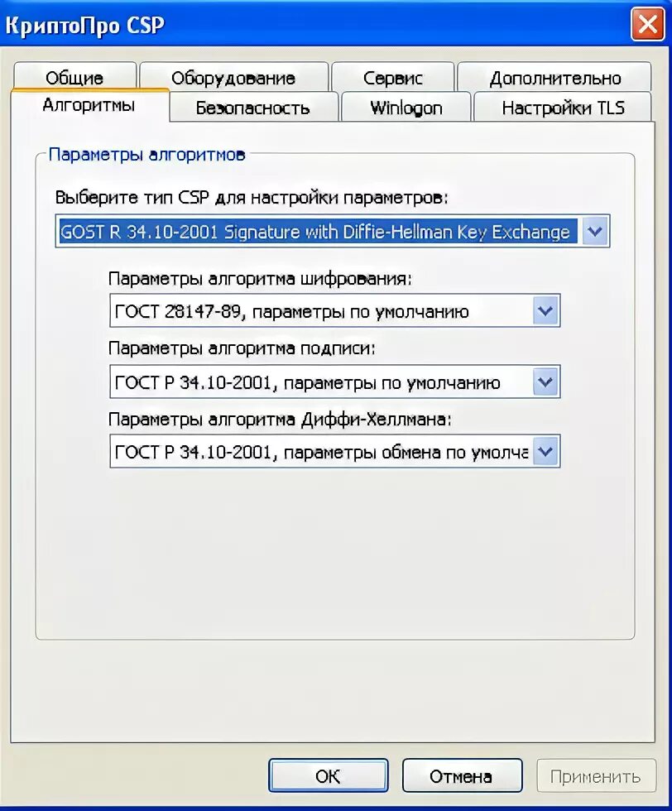The image size is (672, 811).
Task: Close the КриптоПро CSP window
Action: click(x=647, y=24)
